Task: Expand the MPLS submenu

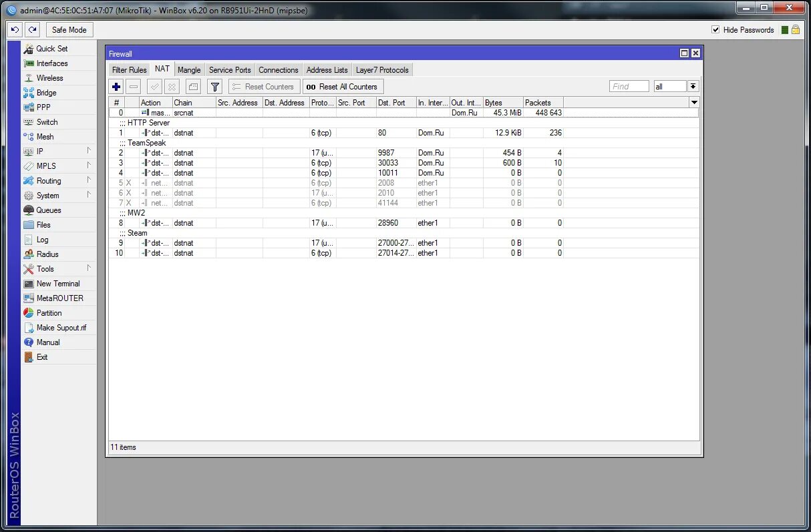Action: click(x=59, y=166)
